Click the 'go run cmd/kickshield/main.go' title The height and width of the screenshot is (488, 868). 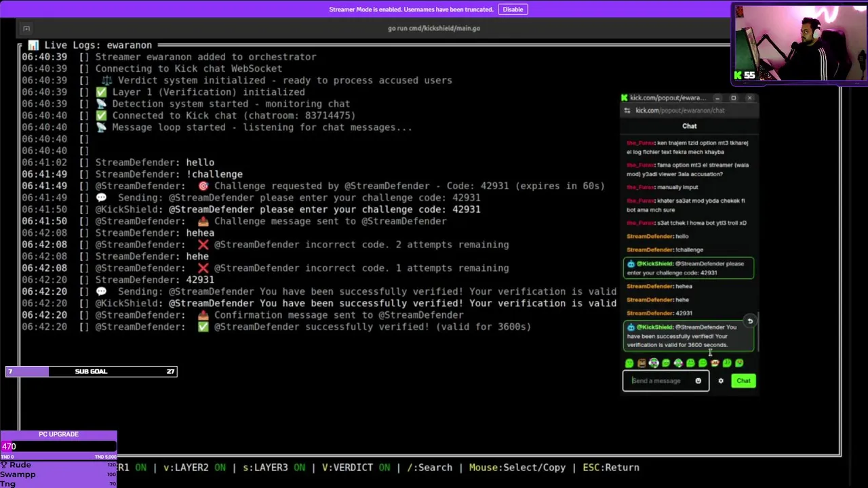(434, 28)
